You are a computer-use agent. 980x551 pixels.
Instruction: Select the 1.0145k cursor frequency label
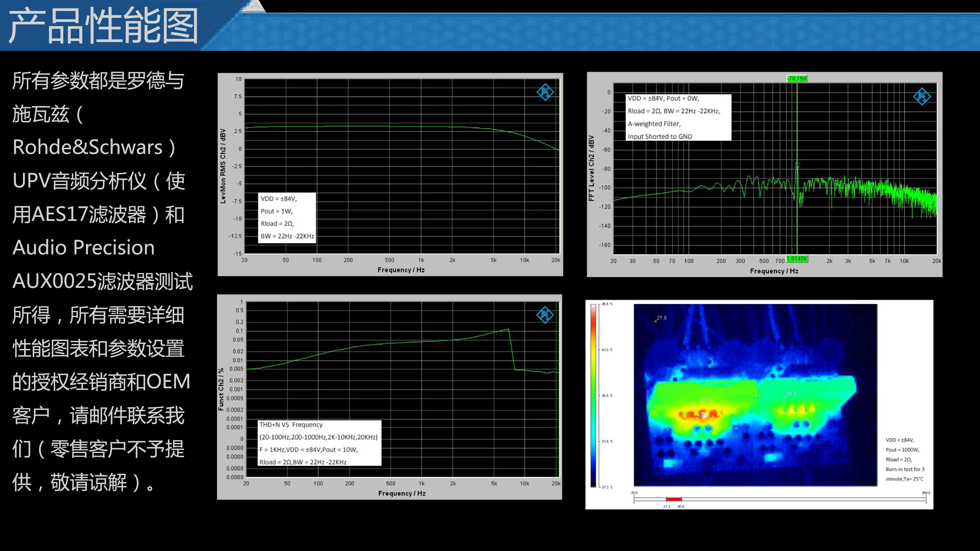pyautogui.click(x=797, y=259)
